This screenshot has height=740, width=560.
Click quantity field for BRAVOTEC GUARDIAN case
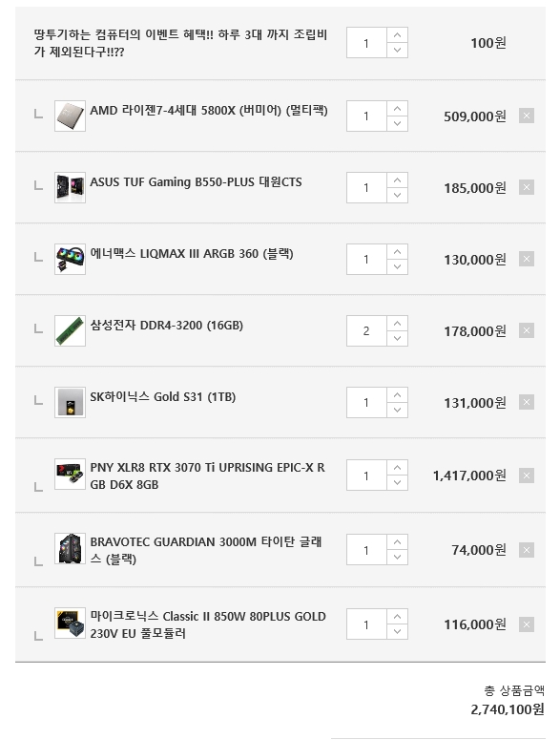point(366,550)
